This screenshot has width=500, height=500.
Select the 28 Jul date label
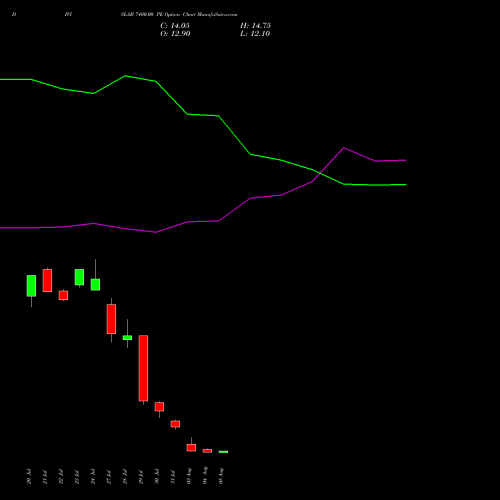coord(125,476)
